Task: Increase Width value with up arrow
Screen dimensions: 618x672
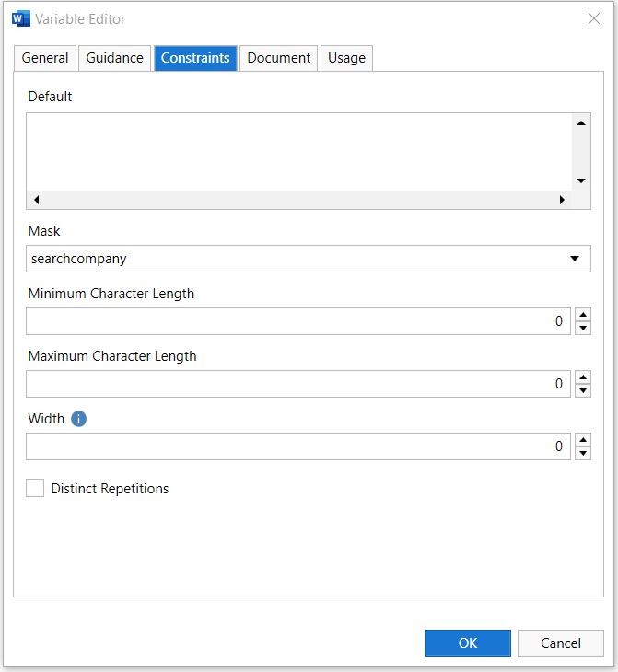Action: coord(582,440)
